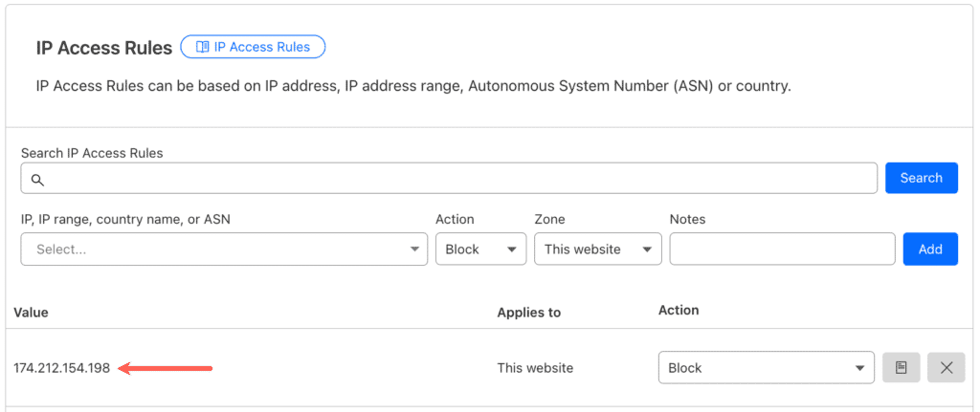The image size is (980, 412).
Task: Click This website in the rule row
Action: 535,368
